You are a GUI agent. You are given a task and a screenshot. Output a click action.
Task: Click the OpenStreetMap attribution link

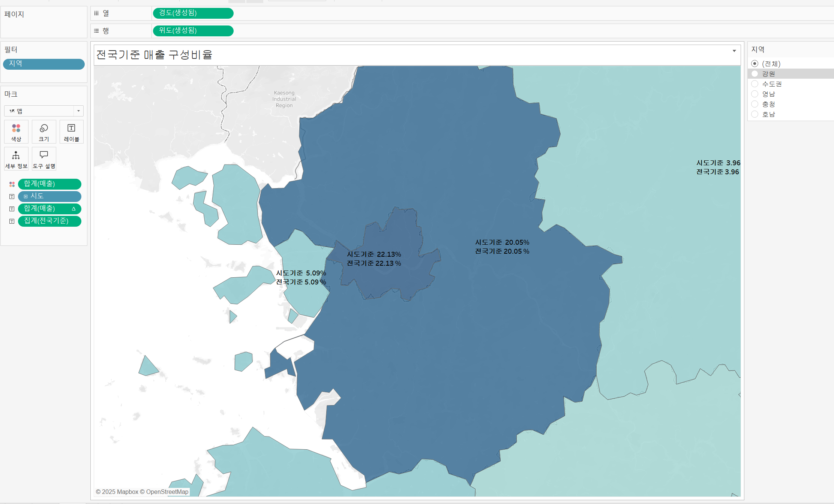(167, 492)
